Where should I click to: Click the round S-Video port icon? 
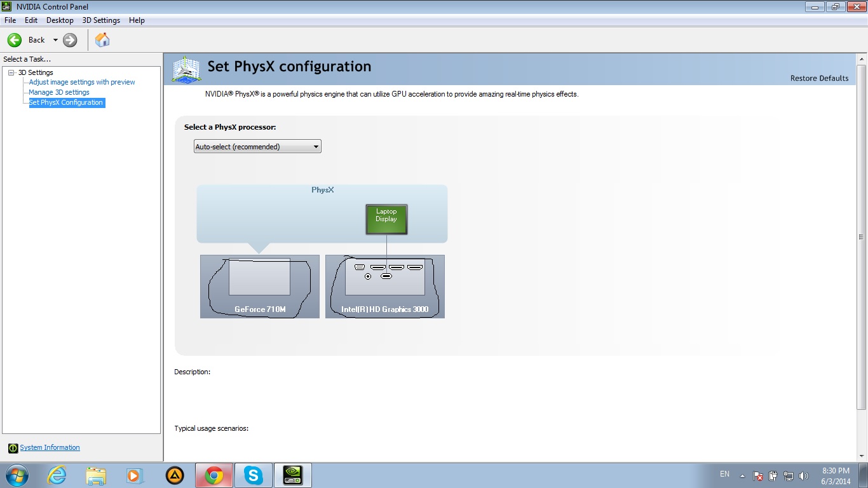368,276
